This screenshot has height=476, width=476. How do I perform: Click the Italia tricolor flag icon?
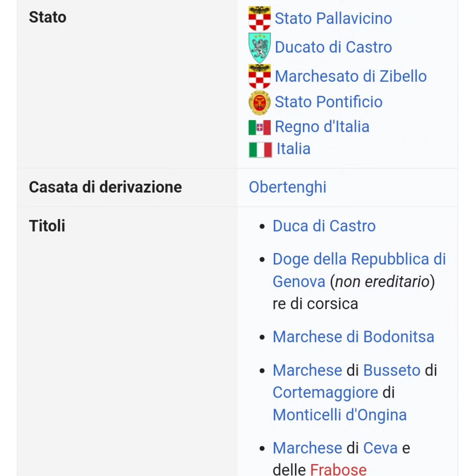point(260,150)
